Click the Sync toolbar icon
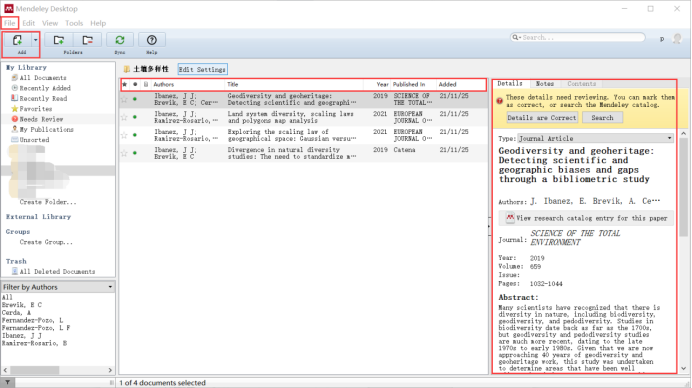Screen dimensions: 692x388 (120, 40)
